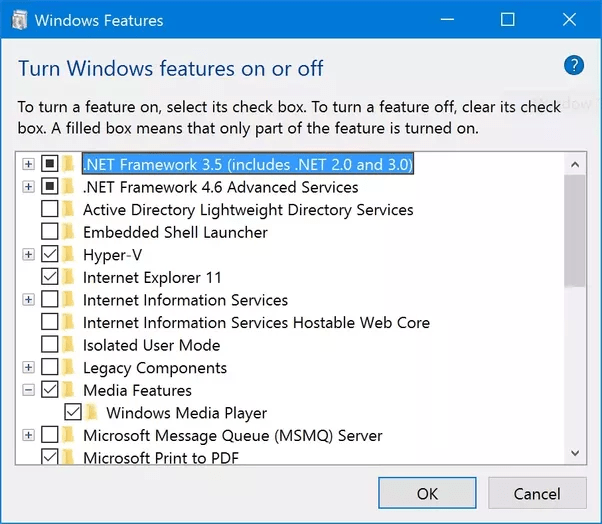Toggle the .NET Framework 4.6 Advanced Services checkbox

coord(50,187)
